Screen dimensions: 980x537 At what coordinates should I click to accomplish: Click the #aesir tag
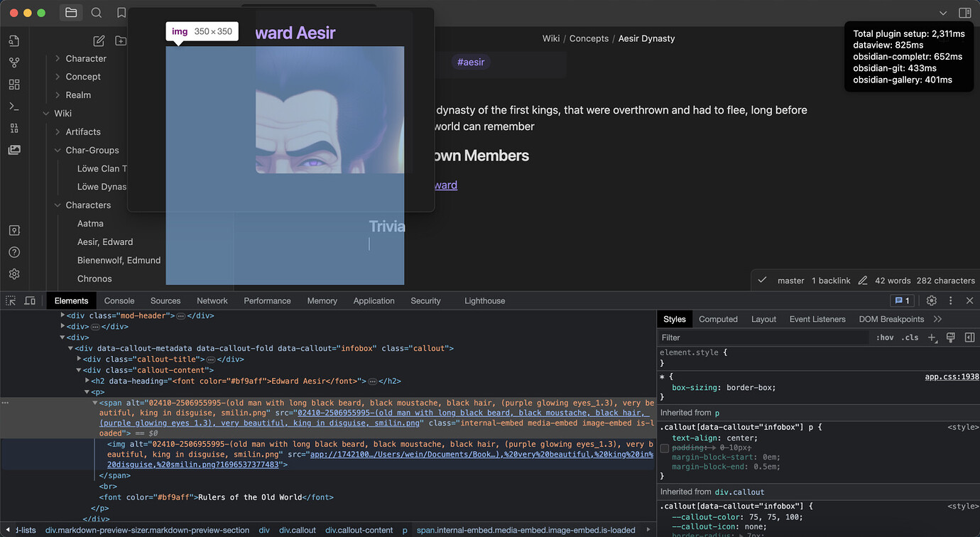[x=471, y=62]
